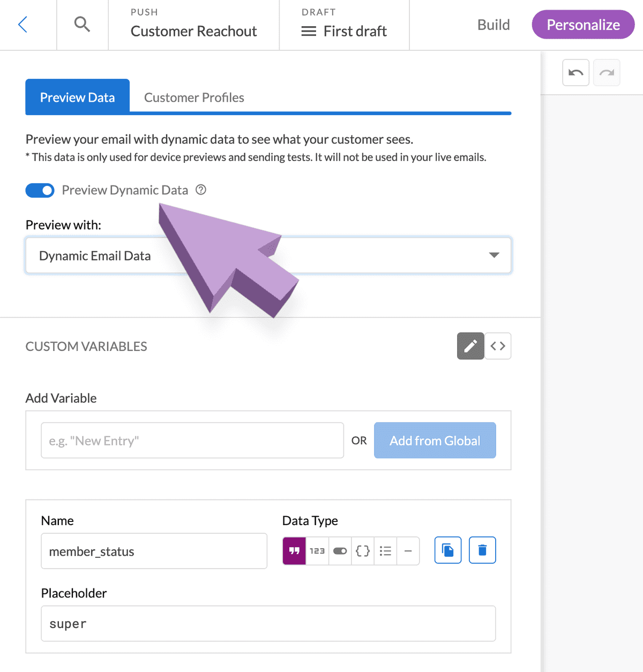
Task: Select the number 123 data type
Action: [x=317, y=551]
